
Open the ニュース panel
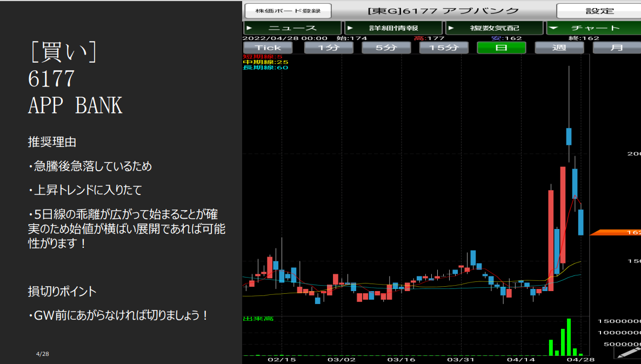292,28
